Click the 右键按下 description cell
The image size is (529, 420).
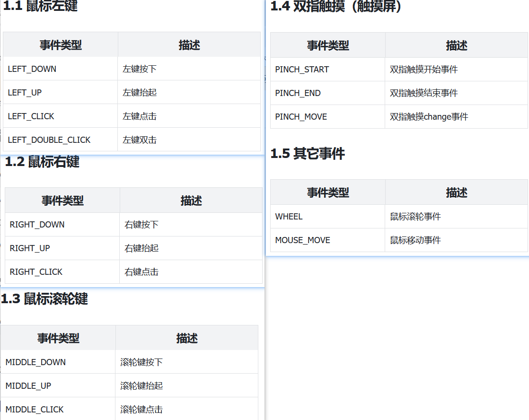141,225
